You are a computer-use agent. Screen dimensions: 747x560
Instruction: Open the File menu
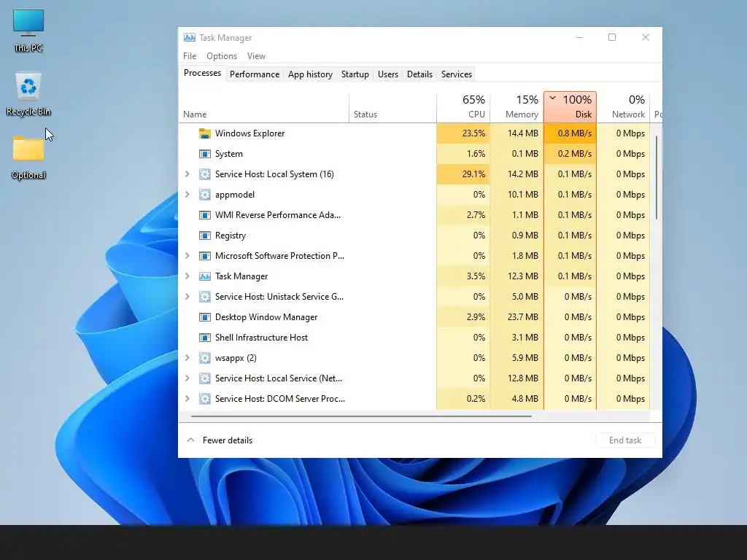click(190, 56)
